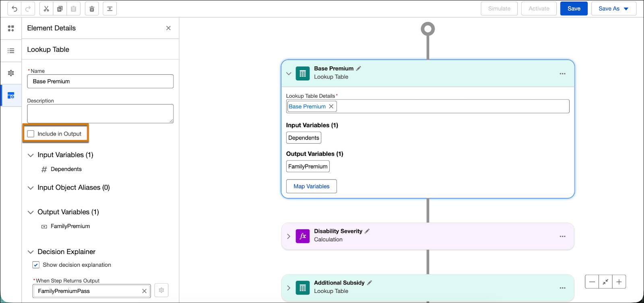The image size is (644, 303).
Task: Click the Simulate button
Action: click(499, 8)
